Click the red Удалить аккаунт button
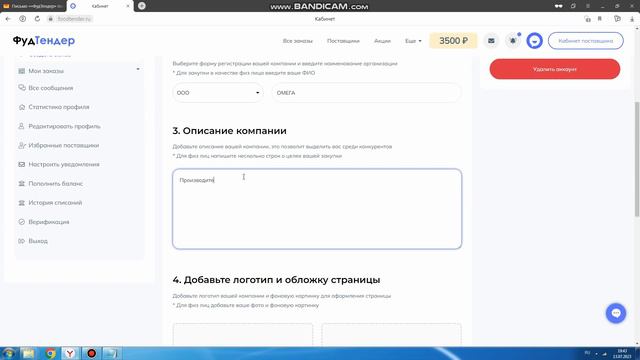 [555, 69]
